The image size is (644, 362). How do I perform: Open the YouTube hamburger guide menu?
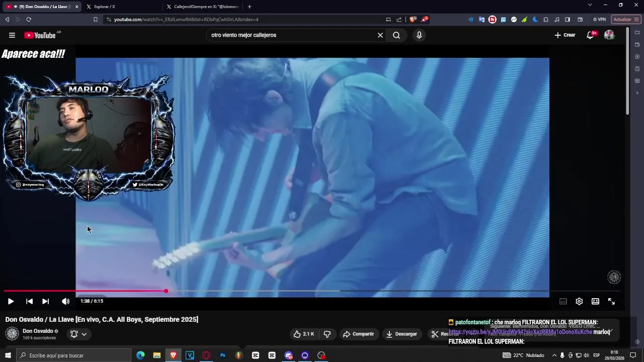12,35
